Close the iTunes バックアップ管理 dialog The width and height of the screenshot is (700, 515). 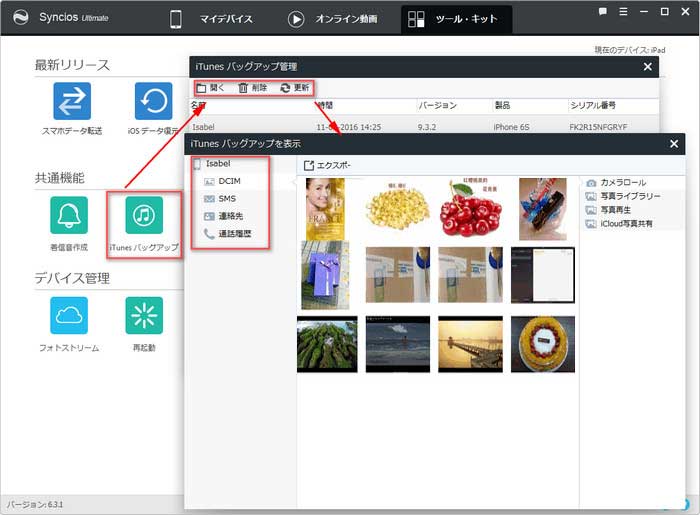(x=647, y=67)
